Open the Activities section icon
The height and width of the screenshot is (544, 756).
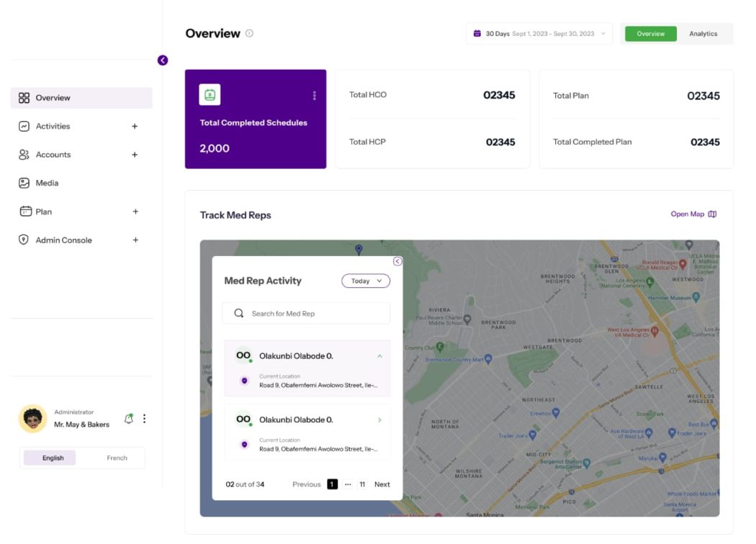25,126
